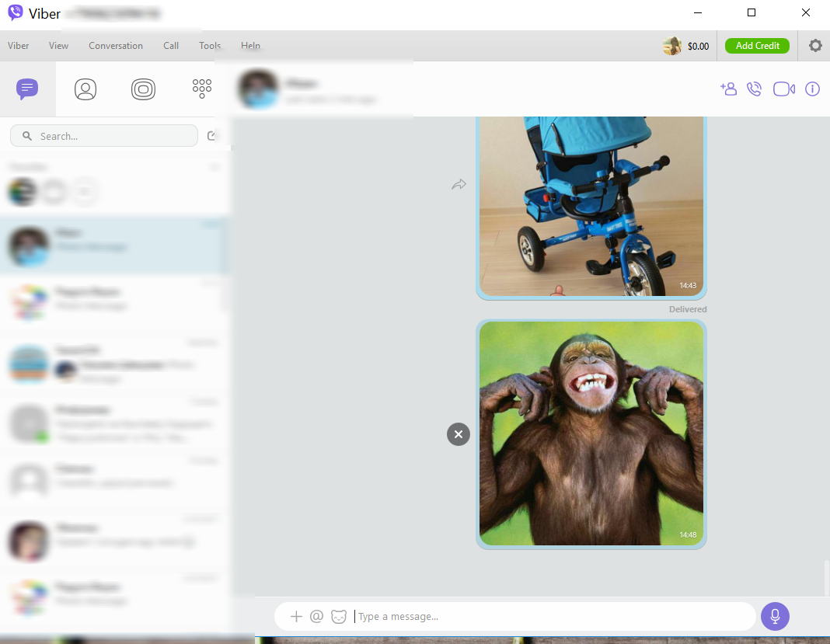830x644 pixels.
Task: Open the Tools menu
Action: click(x=210, y=46)
